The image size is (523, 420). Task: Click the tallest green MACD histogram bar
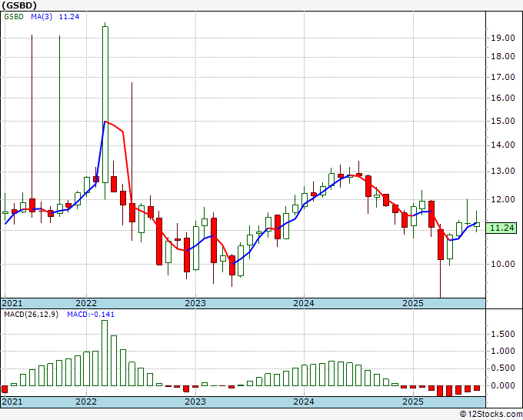(x=105, y=353)
